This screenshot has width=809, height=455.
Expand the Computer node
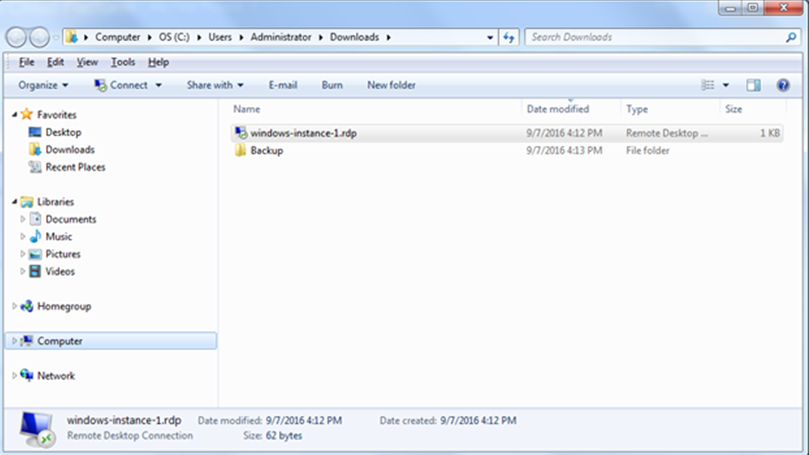tap(14, 340)
